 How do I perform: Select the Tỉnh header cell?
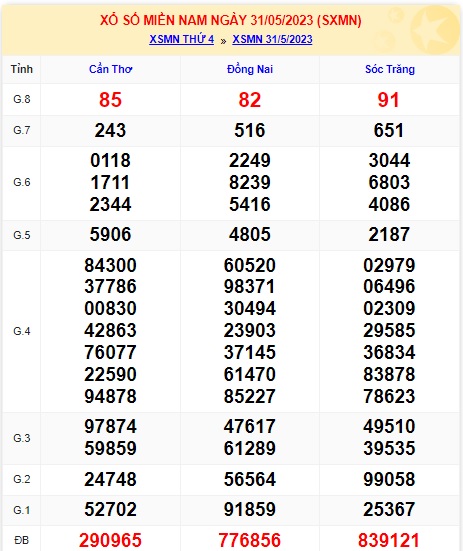pos(21,69)
